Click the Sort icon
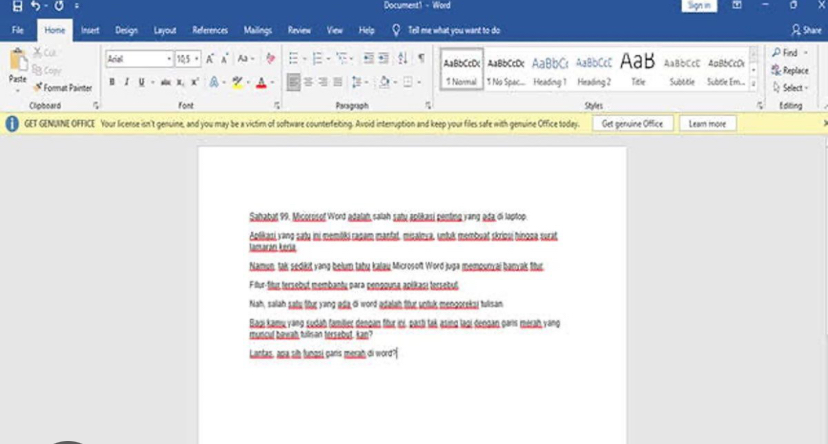This screenshot has height=444, width=828. tap(402, 59)
